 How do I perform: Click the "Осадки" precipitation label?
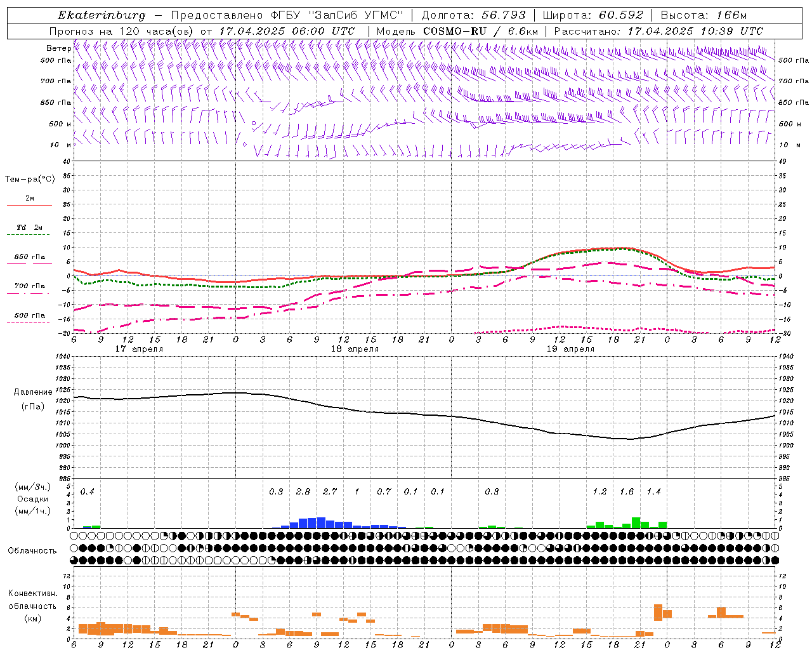coord(33,499)
